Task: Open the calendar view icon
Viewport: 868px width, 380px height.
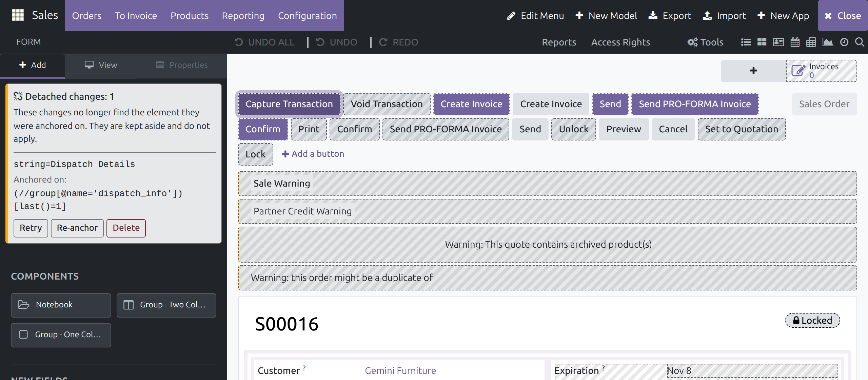Action: tap(795, 42)
